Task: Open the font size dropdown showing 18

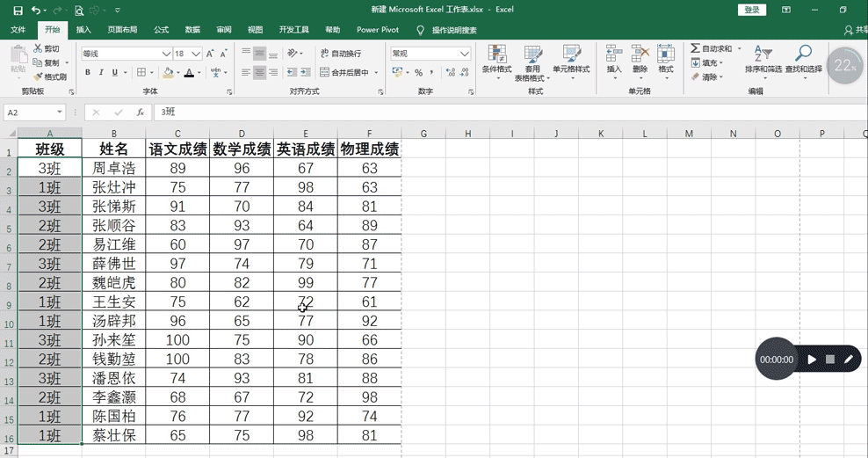Action: pyautogui.click(x=196, y=54)
